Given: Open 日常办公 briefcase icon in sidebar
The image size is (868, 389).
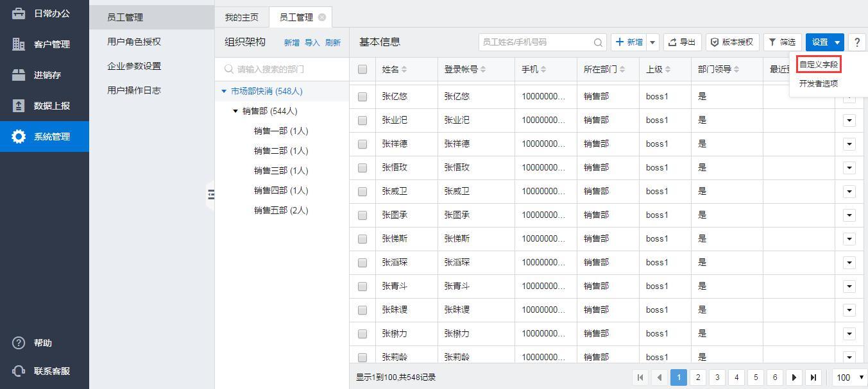Looking at the screenshot, I should 19,13.
